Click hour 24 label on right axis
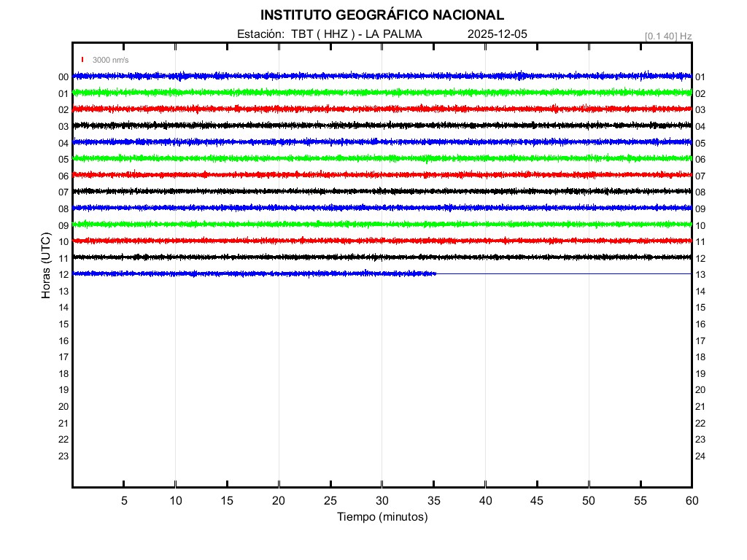The image size is (747, 560). pos(700,456)
